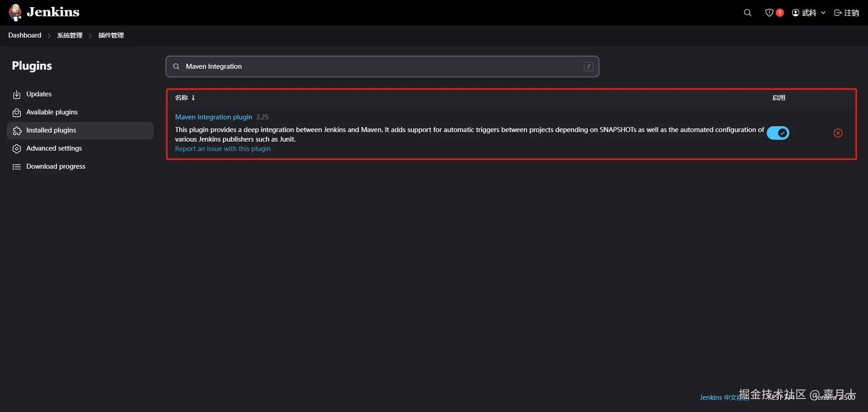The height and width of the screenshot is (412, 868).
Task: Log out using the 注销 link
Action: coord(847,13)
